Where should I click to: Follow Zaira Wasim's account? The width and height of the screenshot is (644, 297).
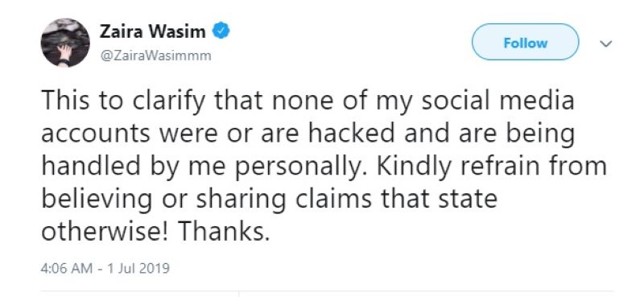[526, 43]
